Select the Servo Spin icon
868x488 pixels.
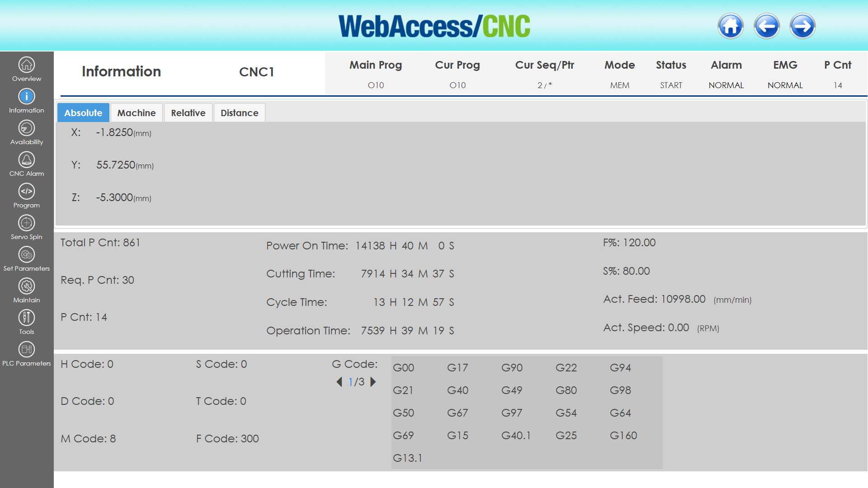point(27,223)
